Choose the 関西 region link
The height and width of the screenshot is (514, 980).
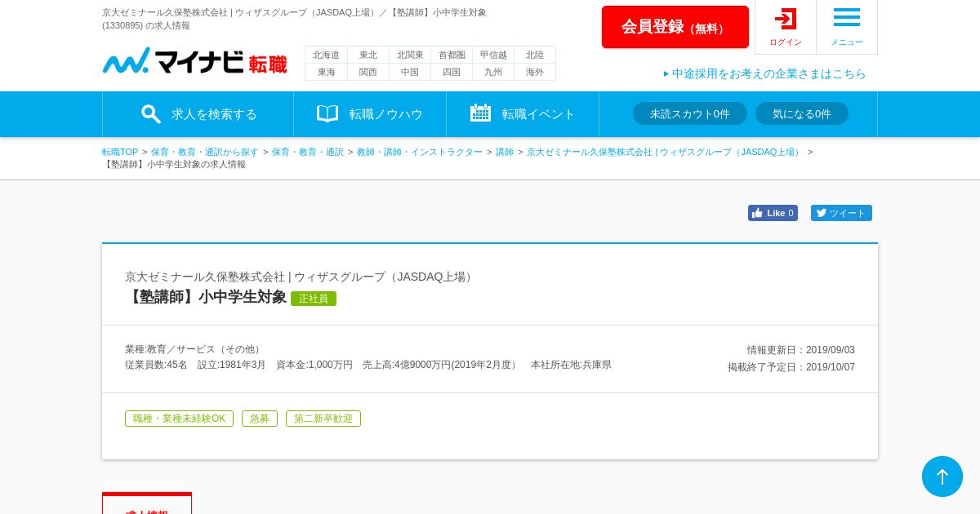(368, 72)
